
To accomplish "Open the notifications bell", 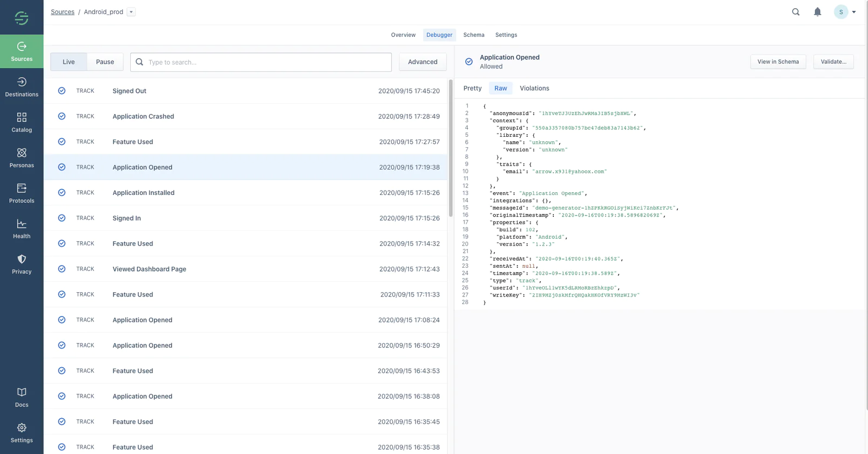I will tap(818, 12).
